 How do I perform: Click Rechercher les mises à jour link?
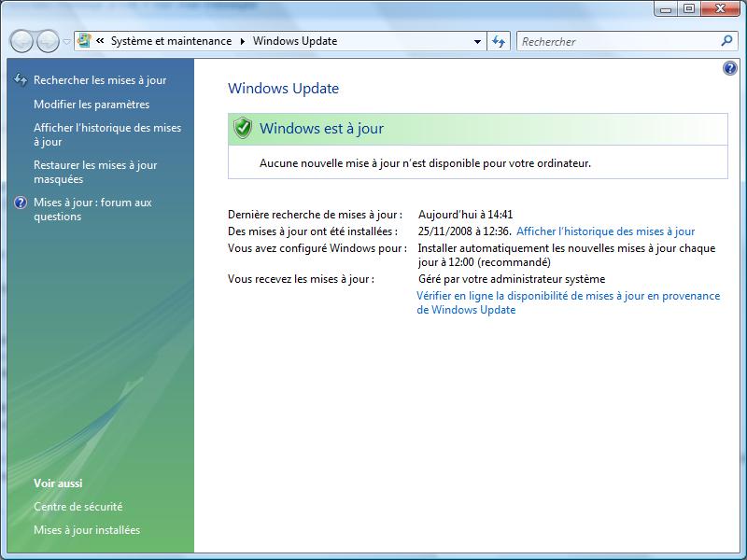pyautogui.click(x=100, y=80)
